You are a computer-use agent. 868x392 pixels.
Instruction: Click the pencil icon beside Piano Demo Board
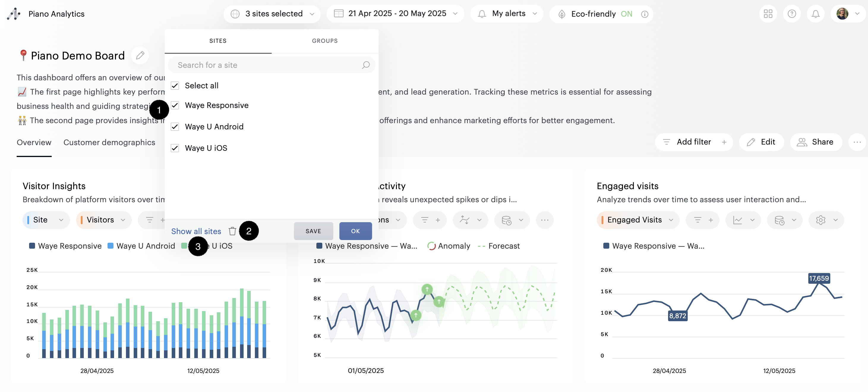pos(140,55)
